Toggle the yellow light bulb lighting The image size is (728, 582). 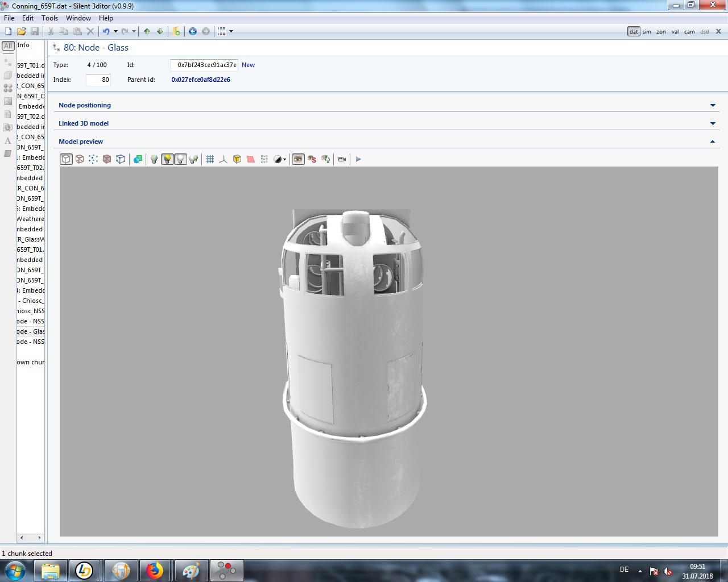(x=167, y=159)
